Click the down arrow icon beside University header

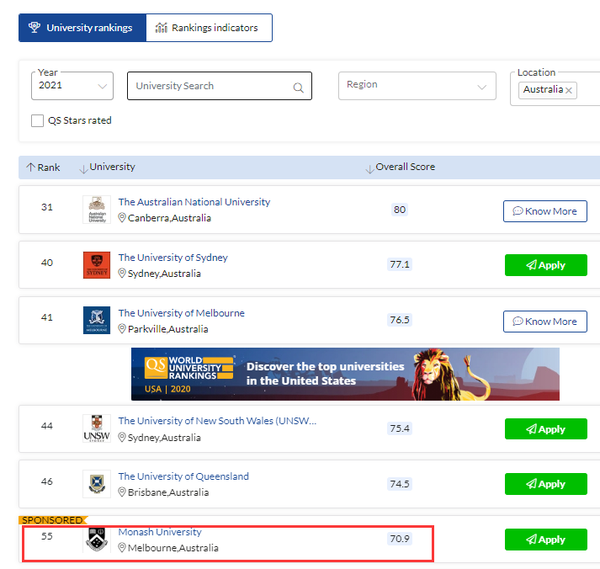[83, 169]
